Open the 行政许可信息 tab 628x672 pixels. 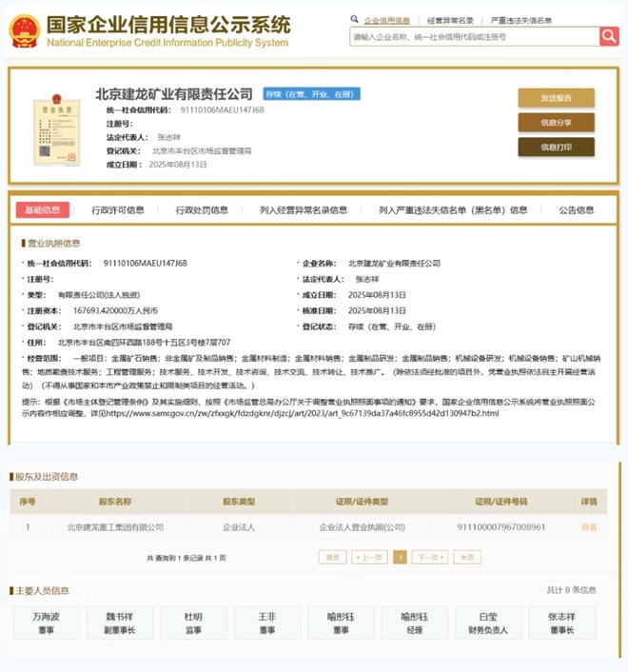point(118,210)
